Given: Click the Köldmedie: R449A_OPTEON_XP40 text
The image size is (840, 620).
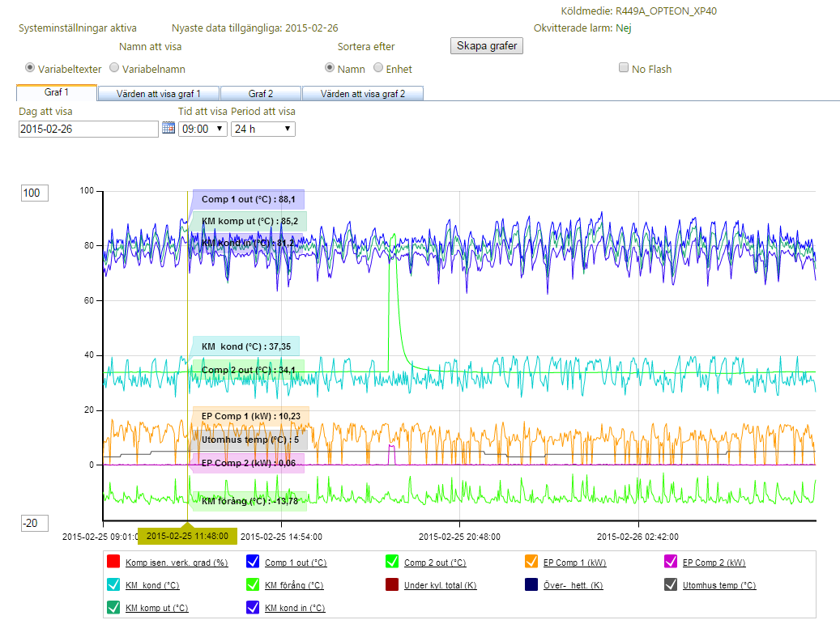Looking at the screenshot, I should pos(638,11).
